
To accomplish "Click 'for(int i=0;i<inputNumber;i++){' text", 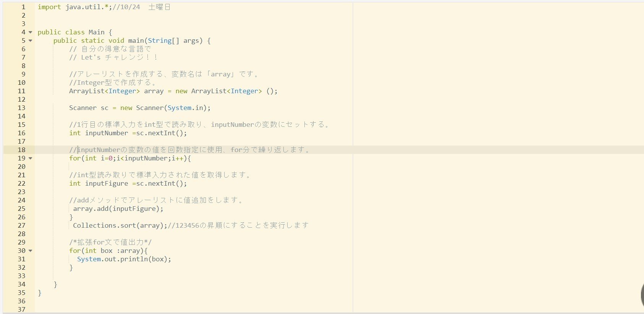I will coord(130,159).
